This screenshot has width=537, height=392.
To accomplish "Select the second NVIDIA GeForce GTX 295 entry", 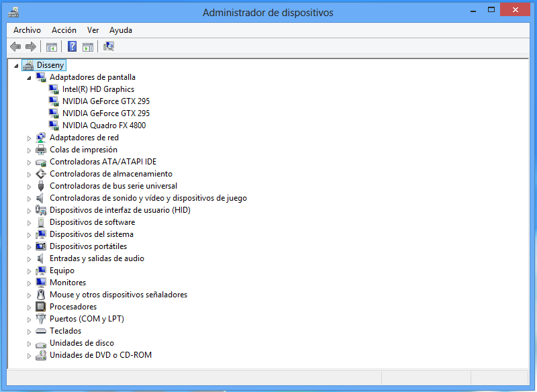I will tap(106, 113).
